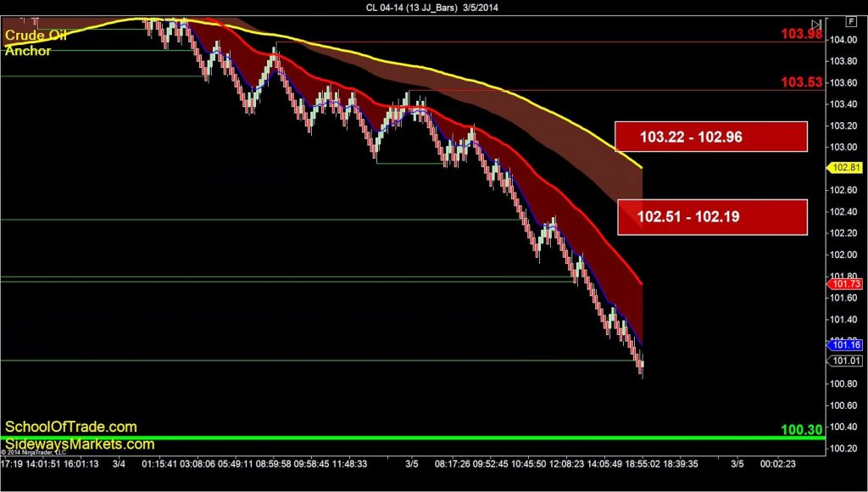
Task: Click the 08:59:58 time axis label
Action: (274, 463)
